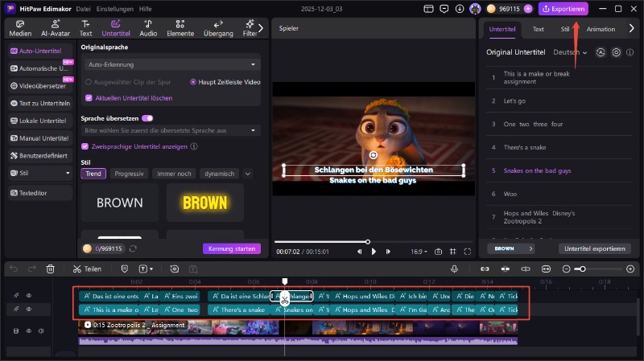
Task: Open the BROWN style selector in right panel
Action: tap(511, 248)
